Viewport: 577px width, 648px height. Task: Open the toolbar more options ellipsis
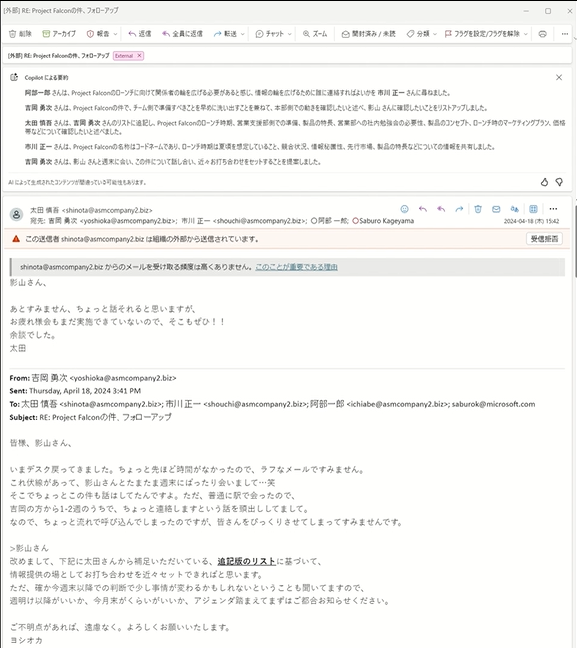point(565,34)
